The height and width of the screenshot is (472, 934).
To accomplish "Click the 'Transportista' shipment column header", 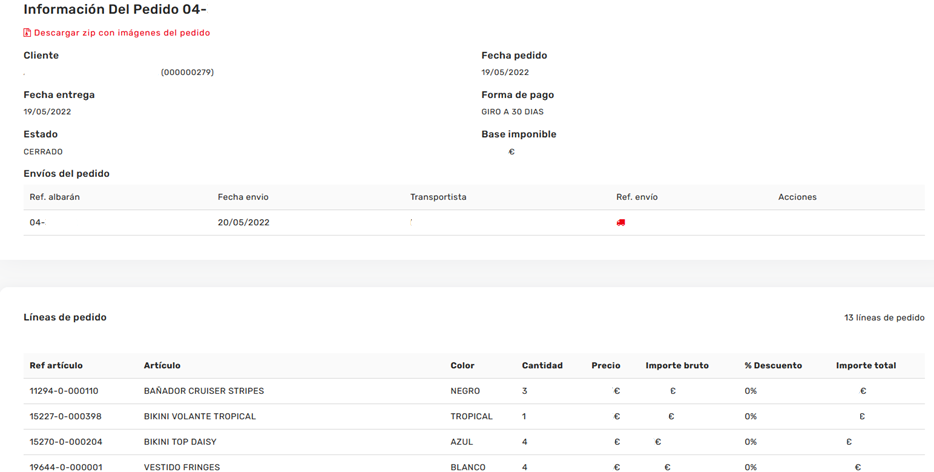I will 438,197.
